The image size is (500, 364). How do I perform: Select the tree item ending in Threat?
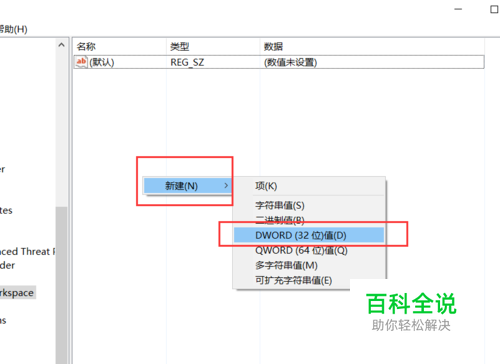click(27, 251)
